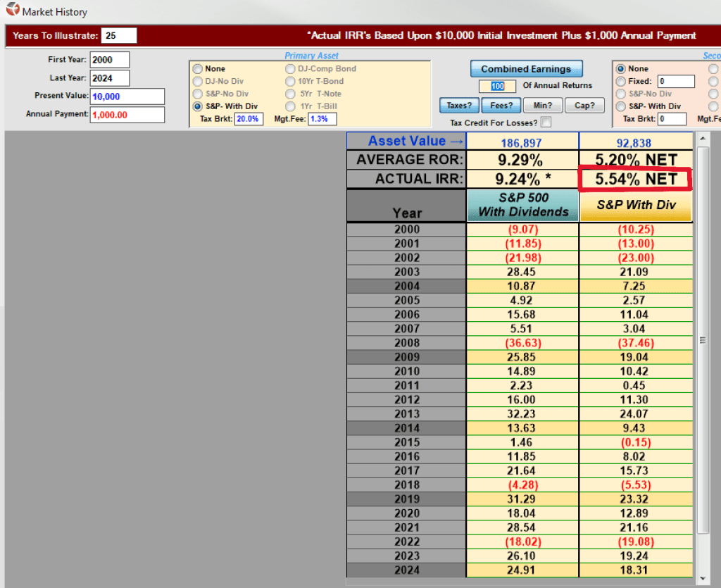Toggle the Tax Credit For Losses checkbox
This screenshot has height=588, width=721.
pos(546,123)
